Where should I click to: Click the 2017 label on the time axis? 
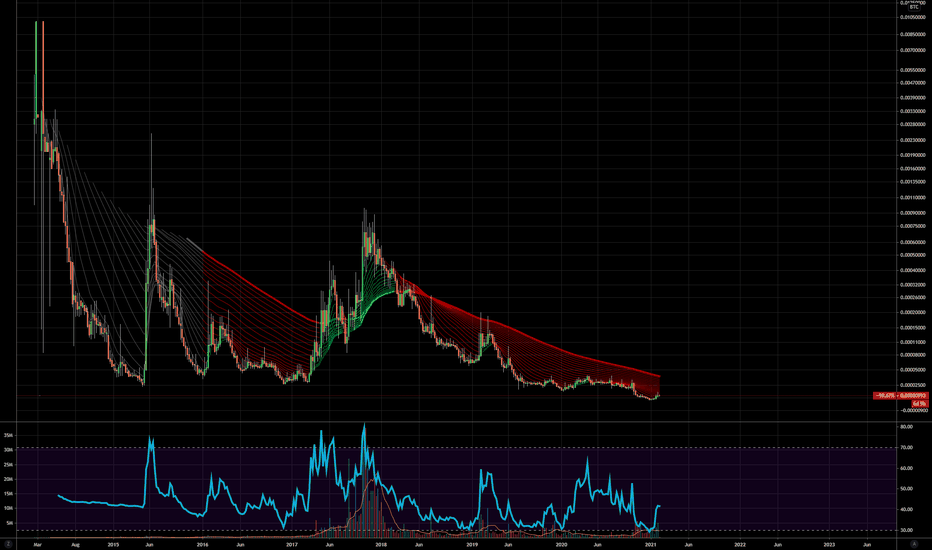[x=292, y=544]
